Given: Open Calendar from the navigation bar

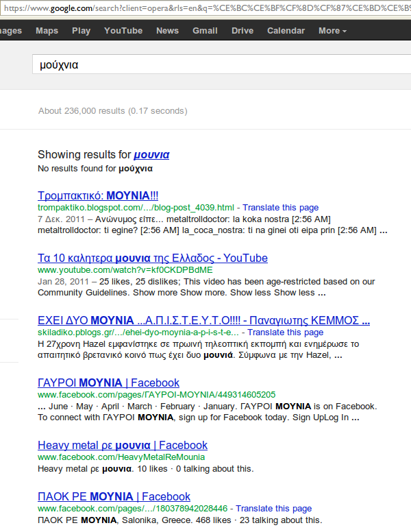Looking at the screenshot, I should point(286,31).
